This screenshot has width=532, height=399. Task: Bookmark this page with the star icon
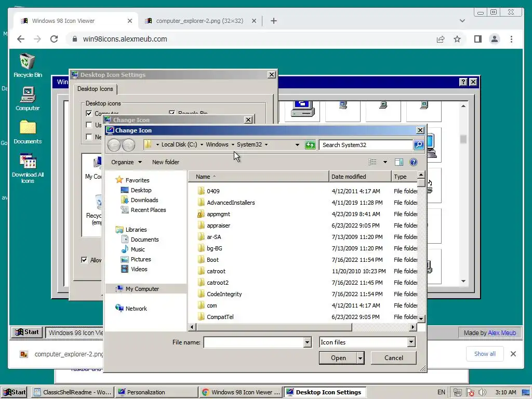pyautogui.click(x=457, y=39)
